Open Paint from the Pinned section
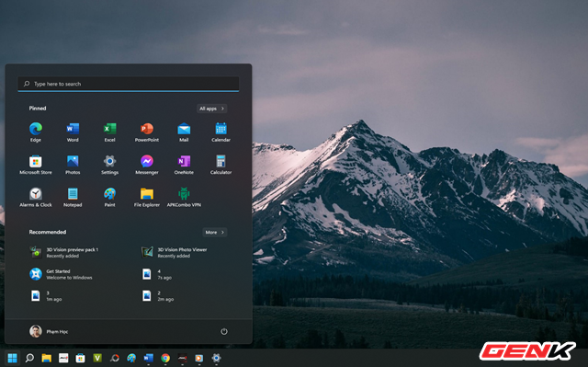This screenshot has height=367, width=588. (x=110, y=198)
